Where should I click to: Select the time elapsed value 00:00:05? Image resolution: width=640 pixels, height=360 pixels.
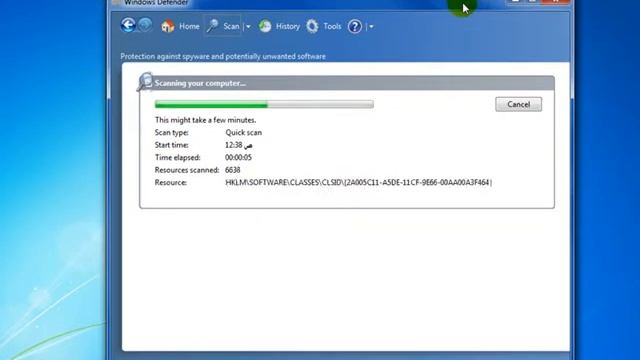(238, 158)
